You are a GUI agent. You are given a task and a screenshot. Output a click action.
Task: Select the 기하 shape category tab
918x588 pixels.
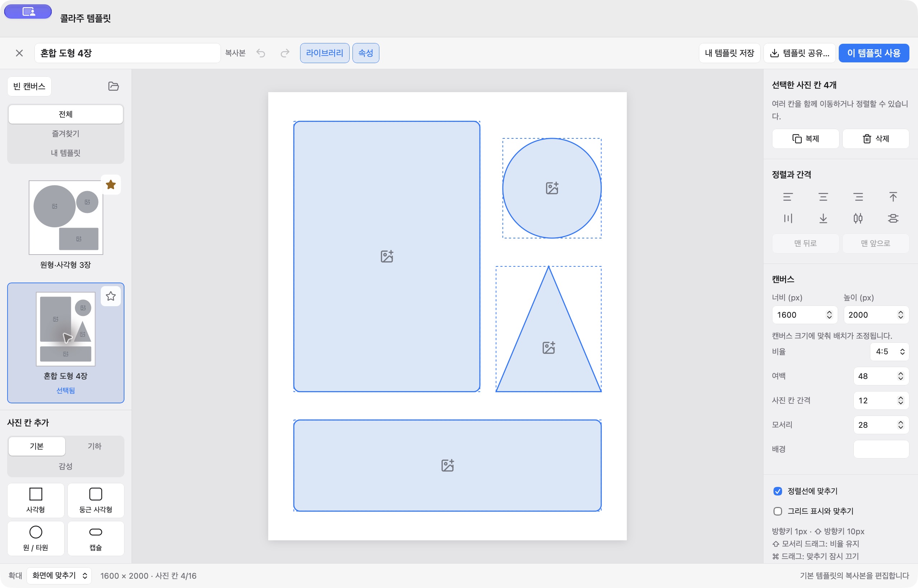coord(95,446)
